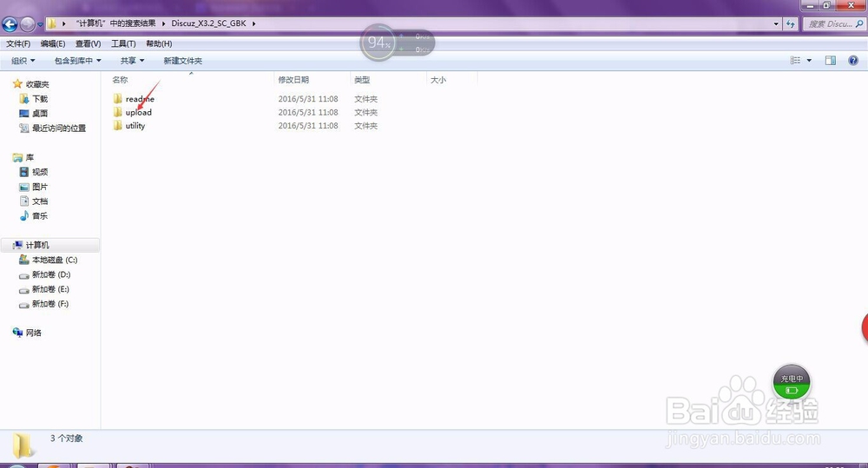Screen dimensions: 868x468
Task: Click 新建文件夹 button
Action: [182, 61]
